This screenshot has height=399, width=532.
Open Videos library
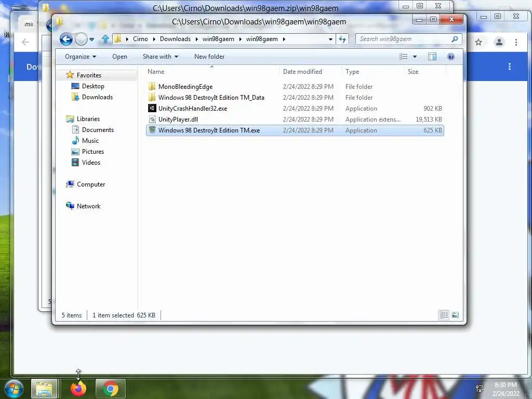tap(91, 162)
